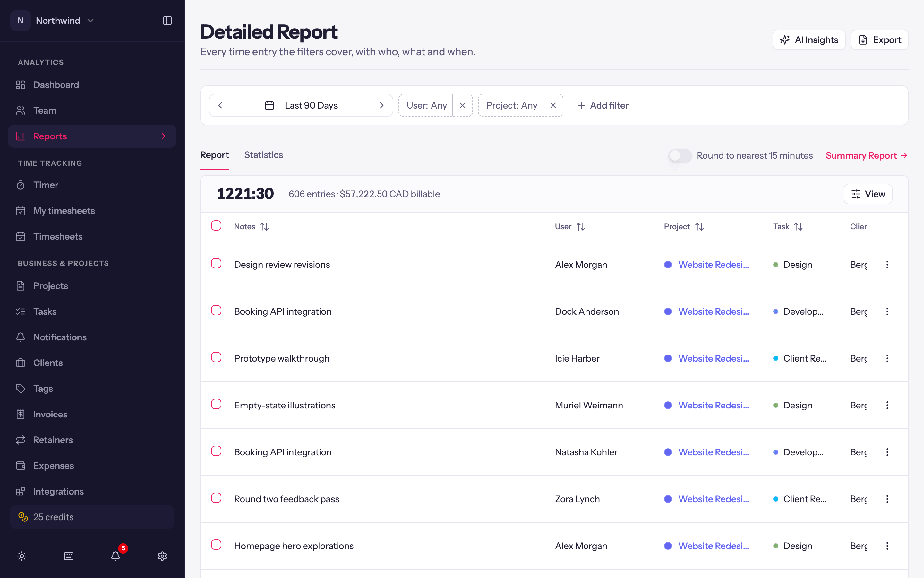Open the Summary Report link

[x=866, y=156]
